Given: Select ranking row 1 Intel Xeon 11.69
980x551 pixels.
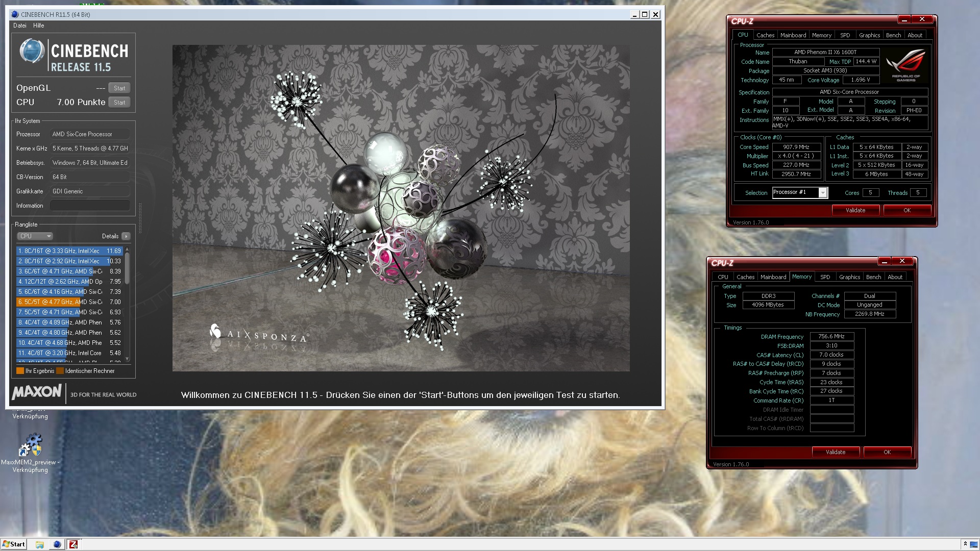Looking at the screenshot, I should [69, 251].
